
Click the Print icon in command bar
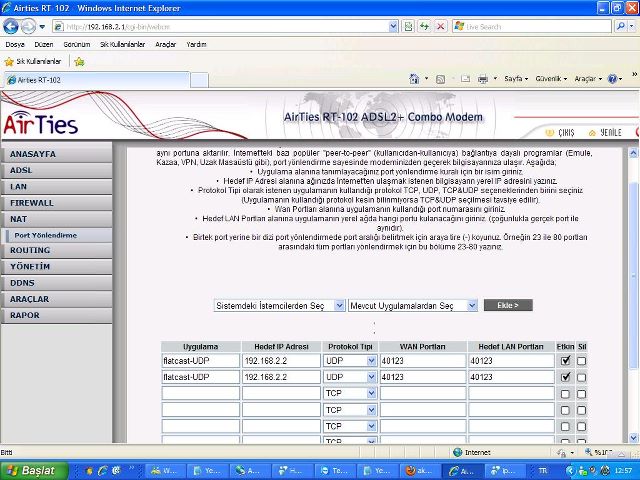[483, 79]
